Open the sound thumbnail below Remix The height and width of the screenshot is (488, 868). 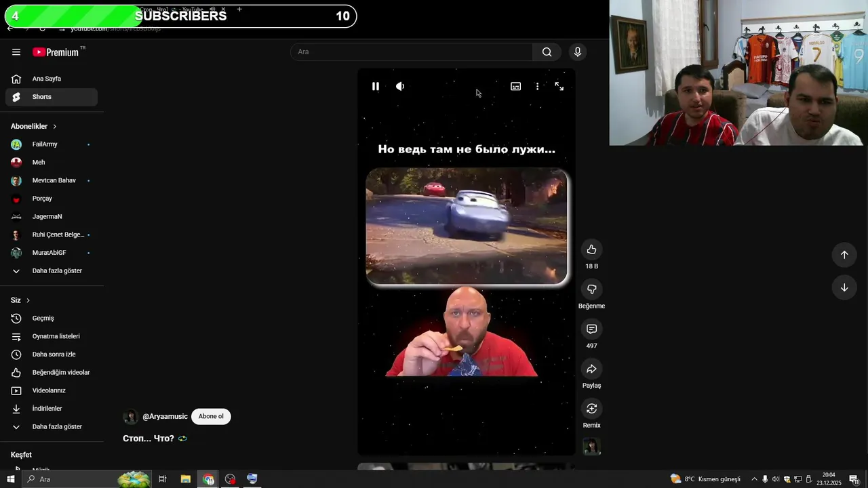click(591, 447)
